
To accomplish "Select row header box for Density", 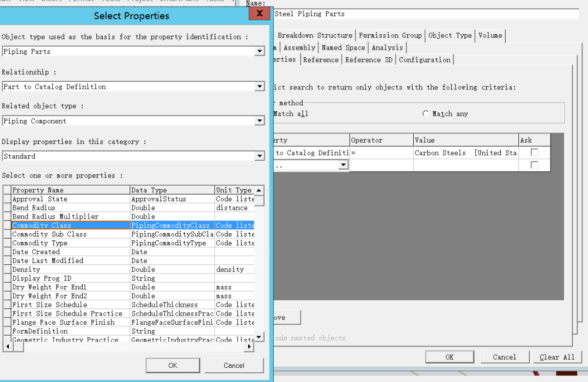I will (x=7, y=269).
